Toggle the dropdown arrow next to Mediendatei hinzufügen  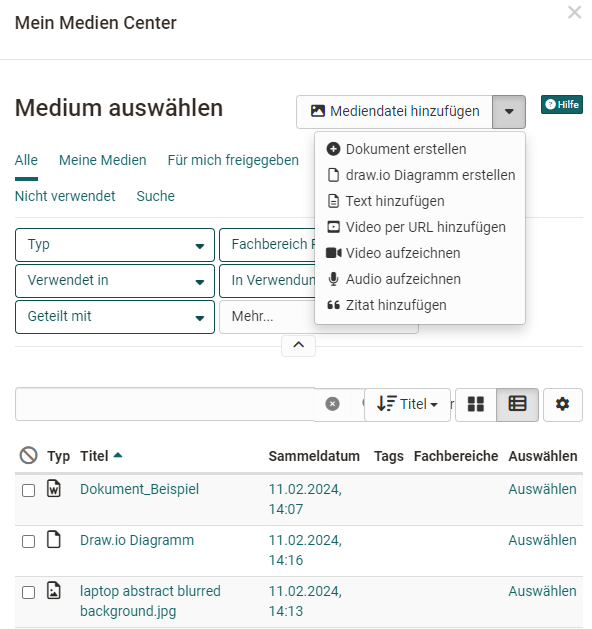click(509, 112)
